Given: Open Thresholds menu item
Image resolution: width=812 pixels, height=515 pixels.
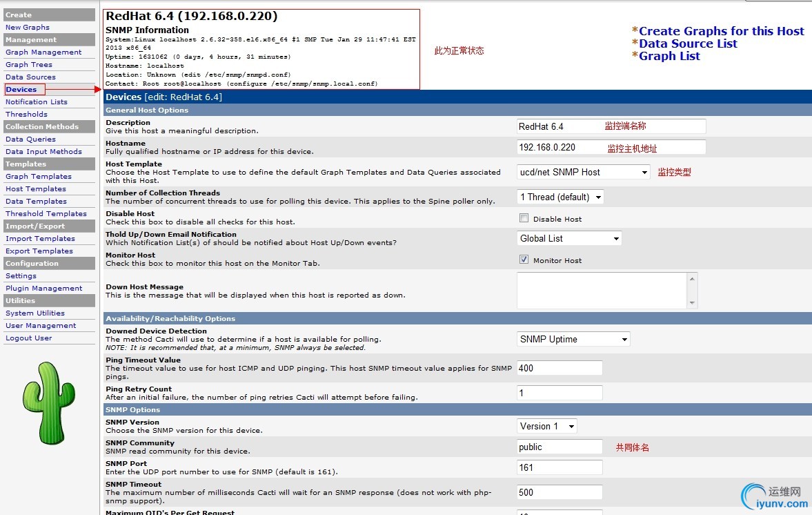Looking at the screenshot, I should [x=26, y=114].
